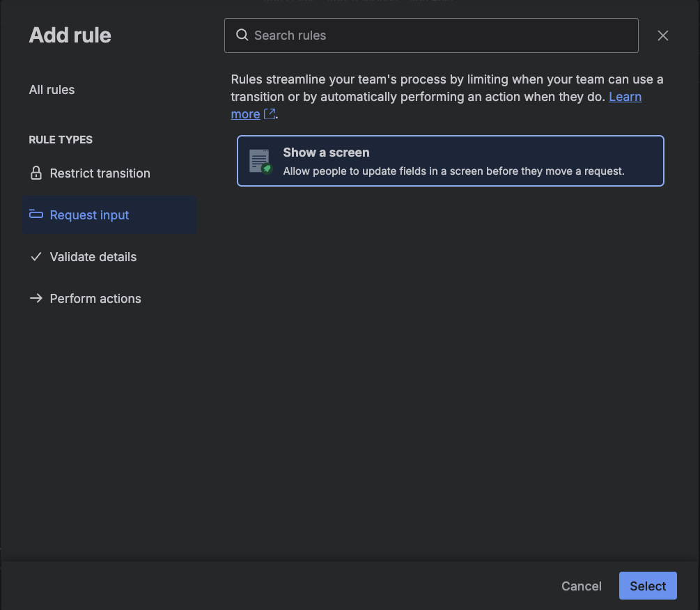Switch to Restrict transition rule type
700x610 pixels.
(100, 173)
